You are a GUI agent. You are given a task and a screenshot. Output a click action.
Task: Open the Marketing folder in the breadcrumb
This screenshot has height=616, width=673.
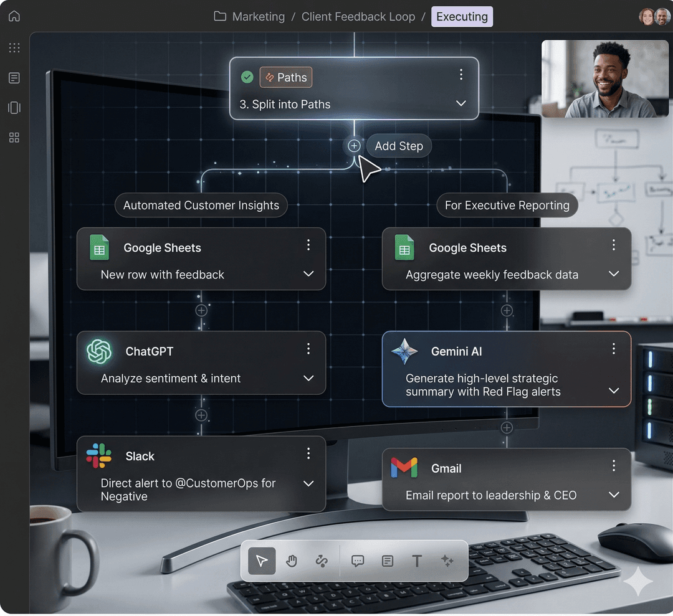[258, 16]
